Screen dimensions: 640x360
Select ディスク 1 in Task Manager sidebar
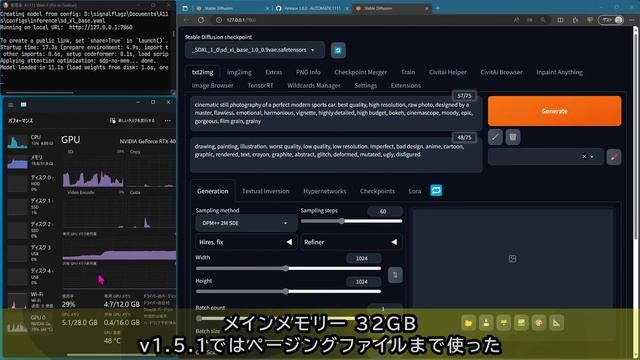31,207
